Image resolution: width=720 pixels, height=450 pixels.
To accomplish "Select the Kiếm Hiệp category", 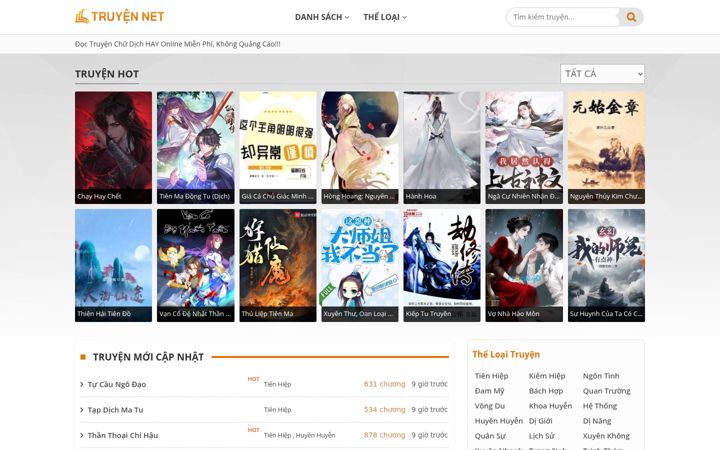I will (x=547, y=376).
